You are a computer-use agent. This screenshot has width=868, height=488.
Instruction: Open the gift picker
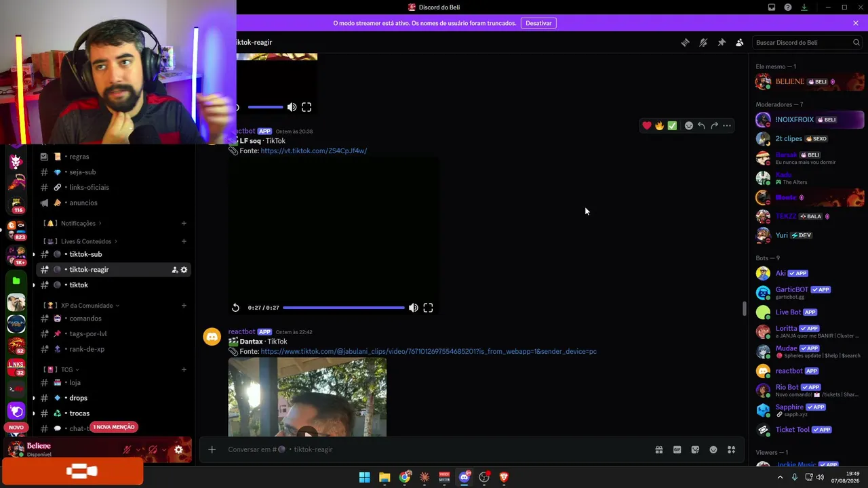658,449
